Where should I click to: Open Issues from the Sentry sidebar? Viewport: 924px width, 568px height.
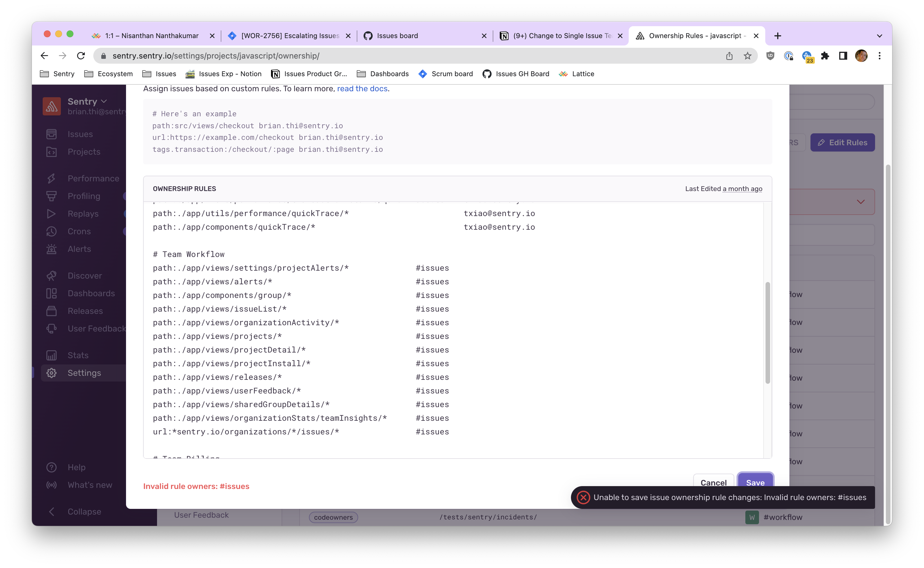80,134
